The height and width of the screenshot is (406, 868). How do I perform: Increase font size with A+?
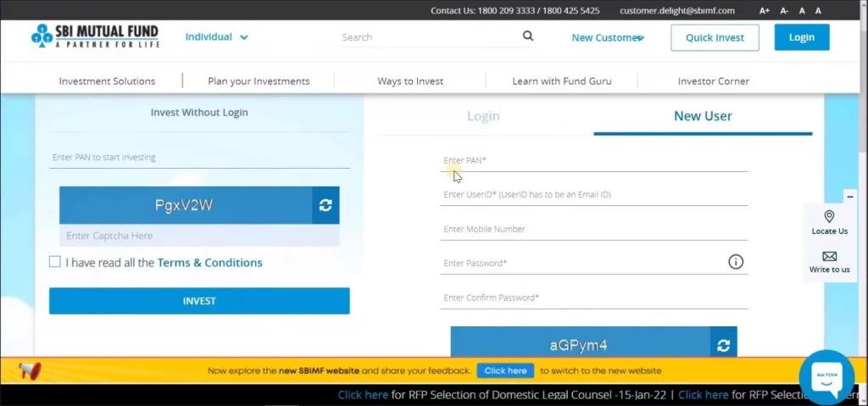[765, 10]
